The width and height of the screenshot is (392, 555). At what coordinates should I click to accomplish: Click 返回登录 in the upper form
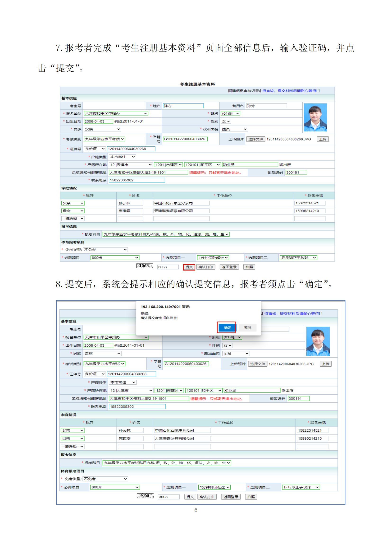229,267
